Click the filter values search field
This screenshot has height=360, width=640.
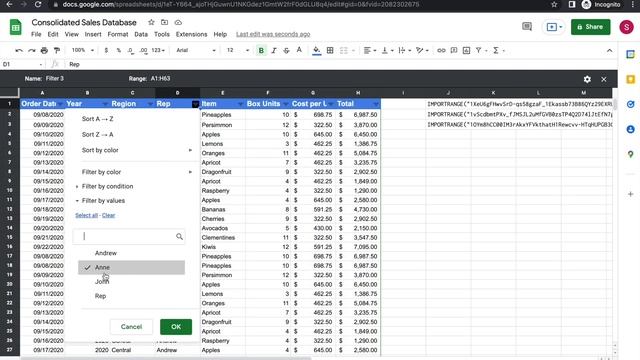[x=129, y=236]
